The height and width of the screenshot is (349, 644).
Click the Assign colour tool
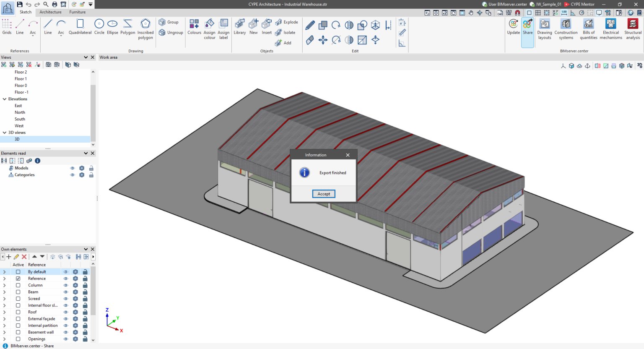coord(210,29)
